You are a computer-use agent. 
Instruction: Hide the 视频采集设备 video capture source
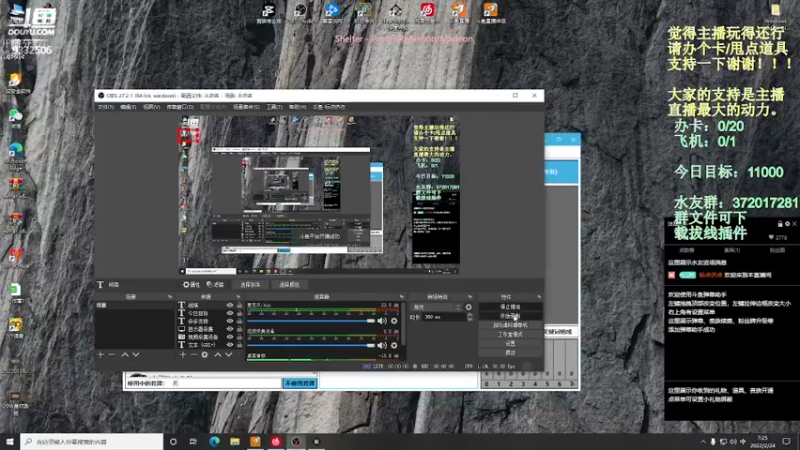tap(230, 337)
